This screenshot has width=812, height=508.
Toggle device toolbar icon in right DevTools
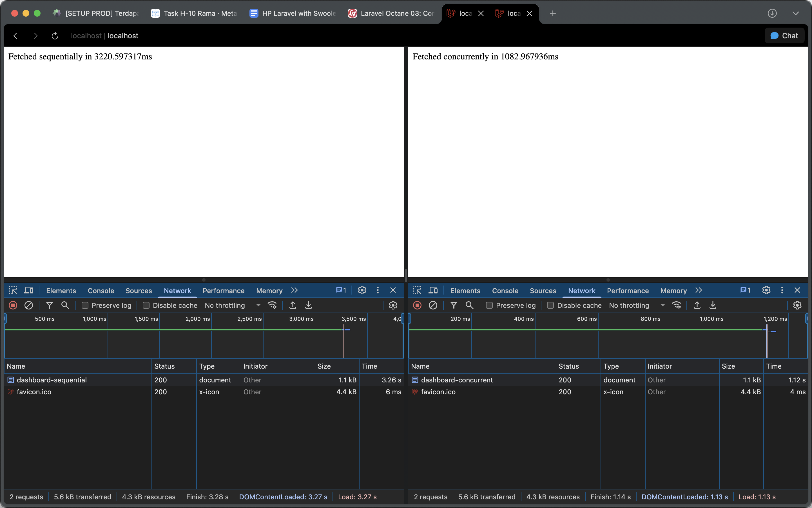coord(433,291)
